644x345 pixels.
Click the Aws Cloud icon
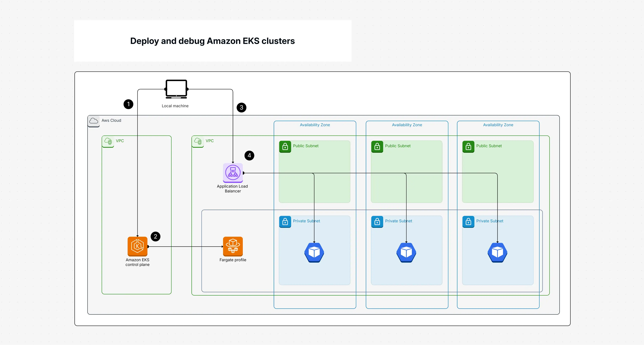pyautogui.click(x=94, y=121)
